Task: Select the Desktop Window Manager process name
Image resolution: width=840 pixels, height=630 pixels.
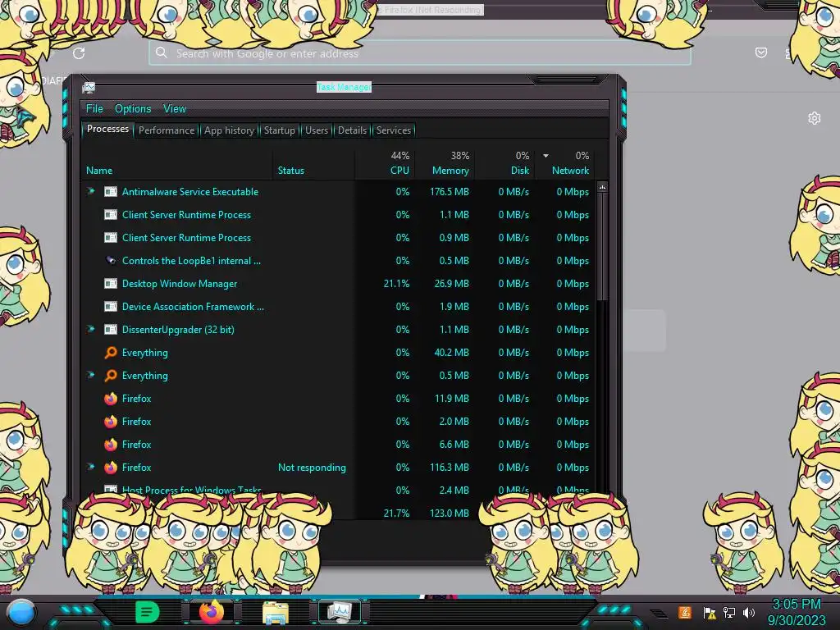Action: pyautogui.click(x=180, y=284)
